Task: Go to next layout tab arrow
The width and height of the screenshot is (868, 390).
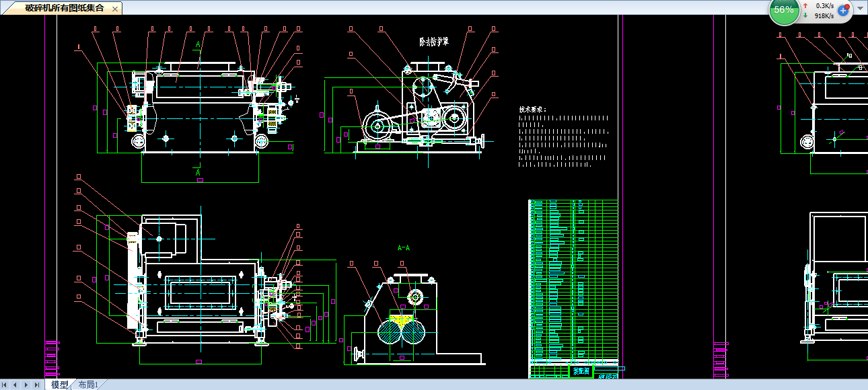Action: pos(26,385)
